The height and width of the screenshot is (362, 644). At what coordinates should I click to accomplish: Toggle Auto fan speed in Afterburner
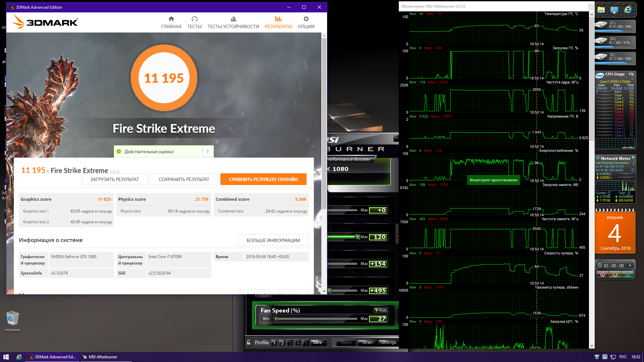click(381, 310)
